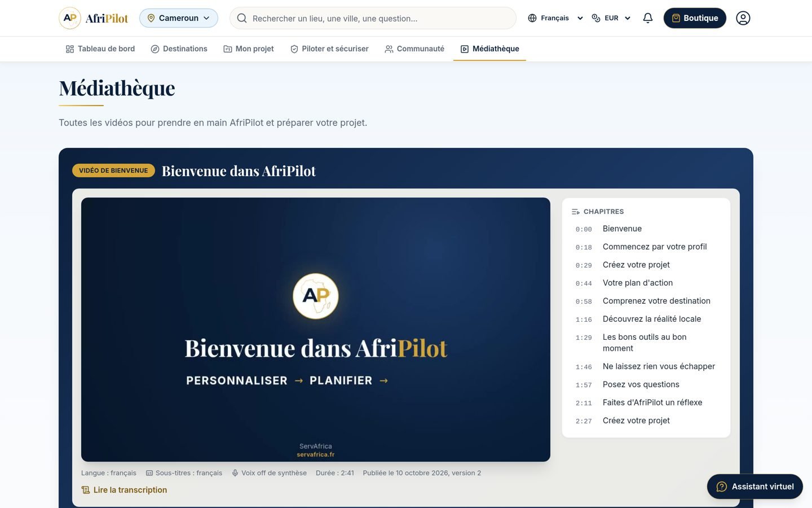Click the location pin icon in country selector

[x=151, y=18]
